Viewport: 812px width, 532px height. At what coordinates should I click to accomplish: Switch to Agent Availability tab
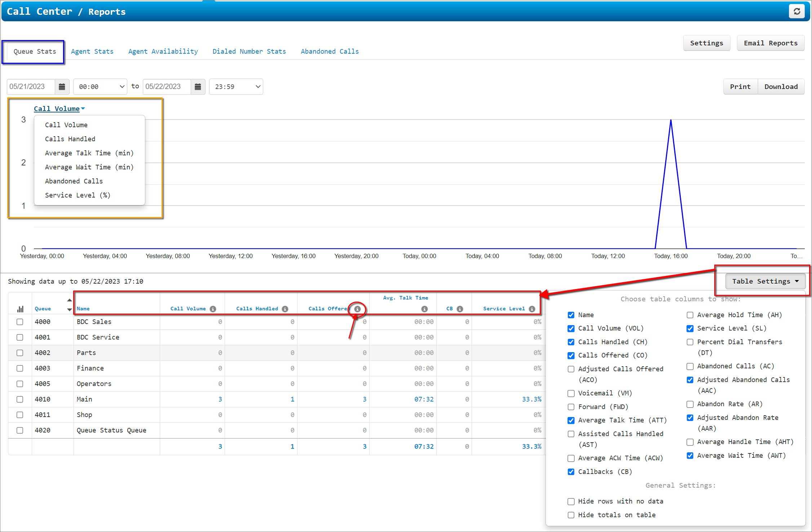coord(163,52)
